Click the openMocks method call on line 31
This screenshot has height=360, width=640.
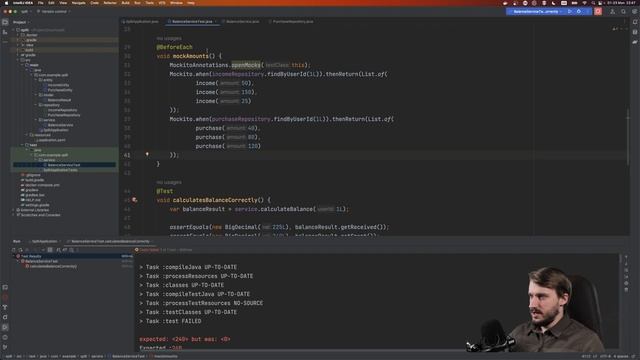[246, 65]
